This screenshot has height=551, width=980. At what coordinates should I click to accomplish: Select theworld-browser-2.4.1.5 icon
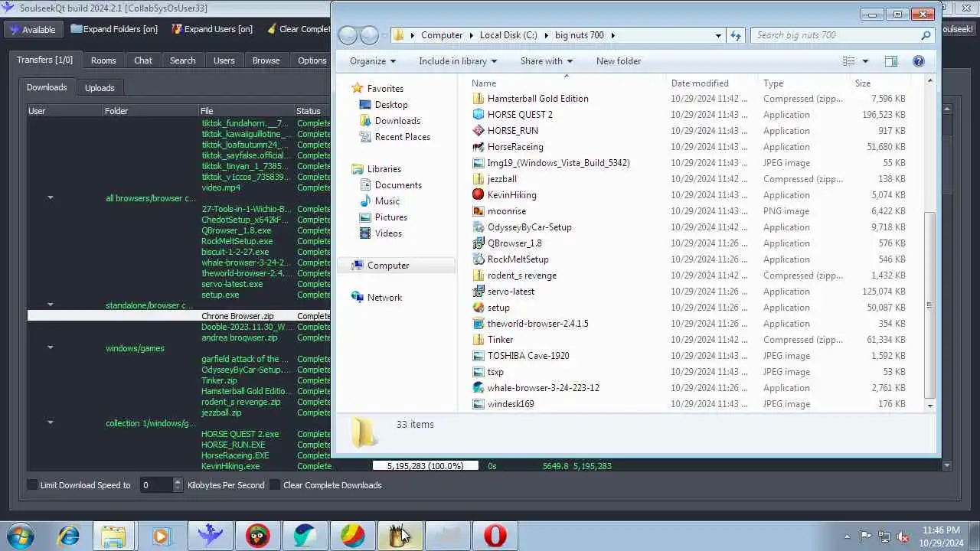[x=479, y=324]
